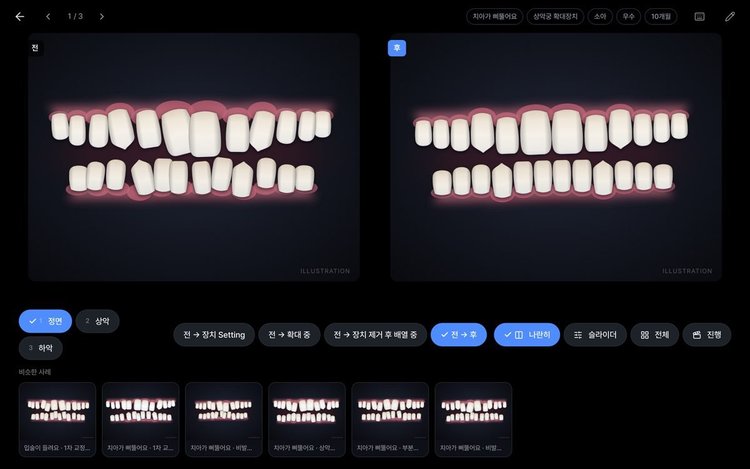The image size is (750, 469).
Task: Click the 10개월 duration tag
Action: point(661,17)
